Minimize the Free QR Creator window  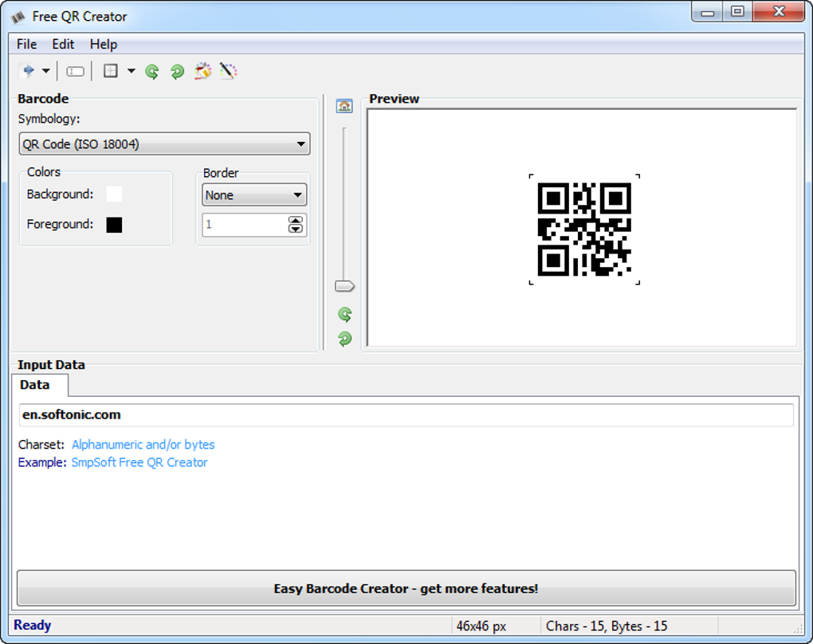707,12
